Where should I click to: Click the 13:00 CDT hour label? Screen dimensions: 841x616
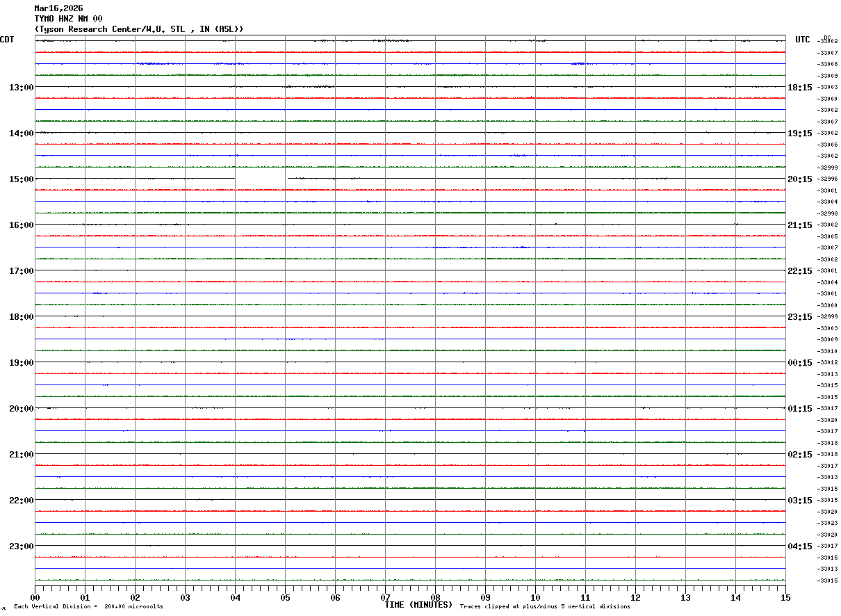22,88
